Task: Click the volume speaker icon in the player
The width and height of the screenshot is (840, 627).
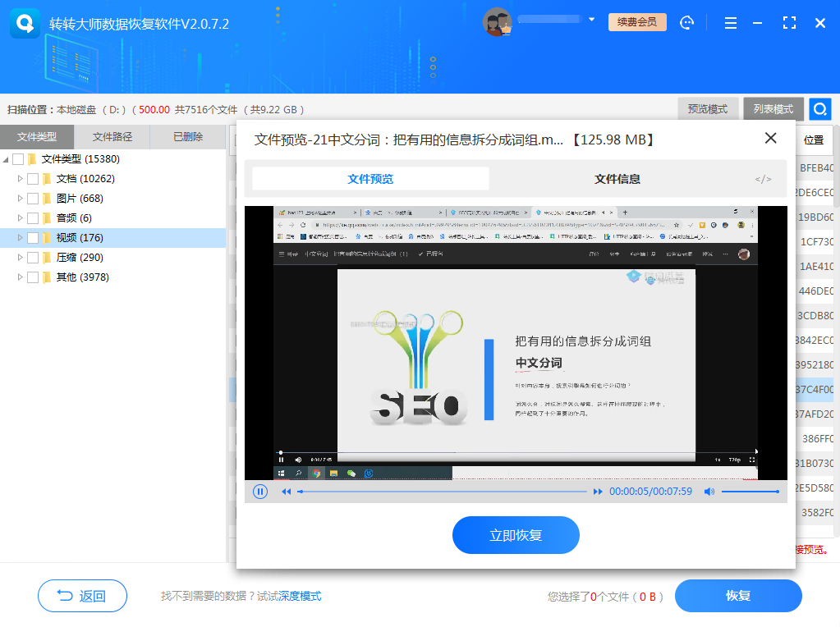Action: point(709,491)
